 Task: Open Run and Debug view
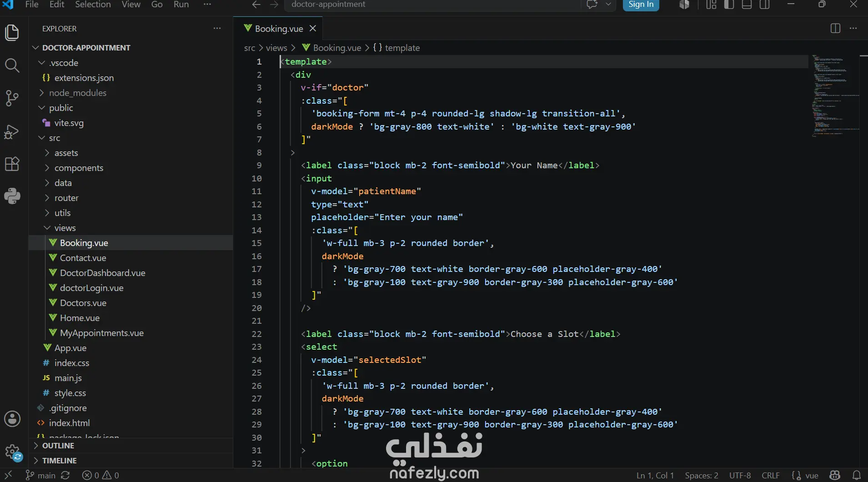coord(12,131)
